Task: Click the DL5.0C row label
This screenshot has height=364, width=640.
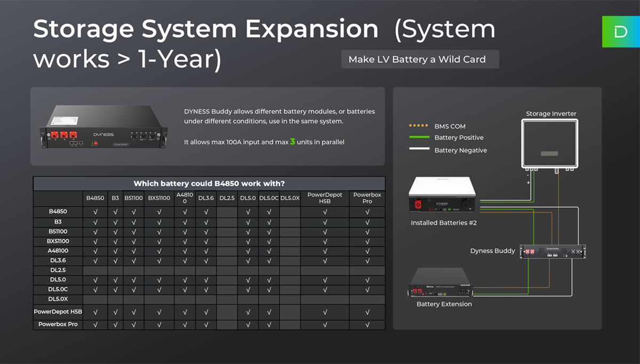Action: [58, 289]
